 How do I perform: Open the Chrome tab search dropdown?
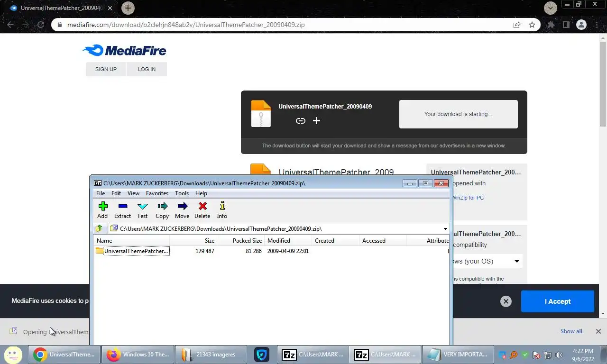[551, 8]
